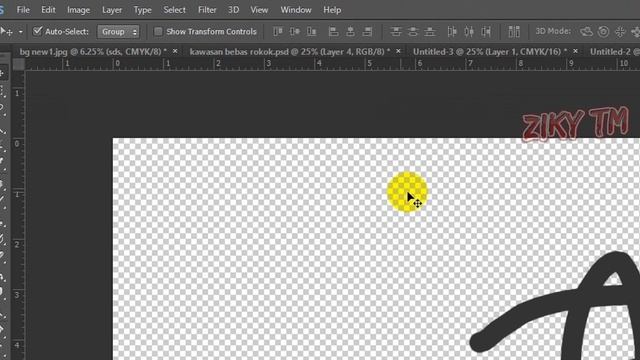This screenshot has height=360, width=640.
Task: Click the distribute bottom edges icon
Action: pos(430,31)
